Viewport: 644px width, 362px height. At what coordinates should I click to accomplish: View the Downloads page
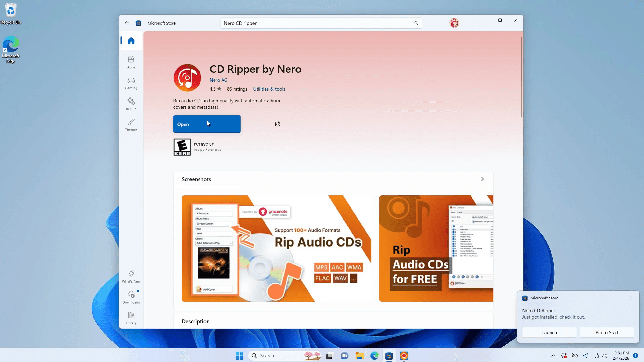(131, 297)
